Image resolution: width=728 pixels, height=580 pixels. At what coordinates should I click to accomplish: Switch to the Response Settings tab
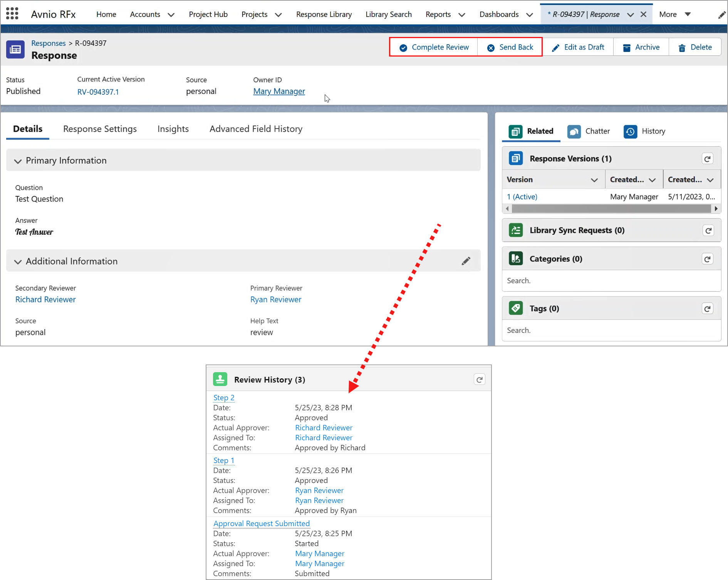[x=100, y=129]
